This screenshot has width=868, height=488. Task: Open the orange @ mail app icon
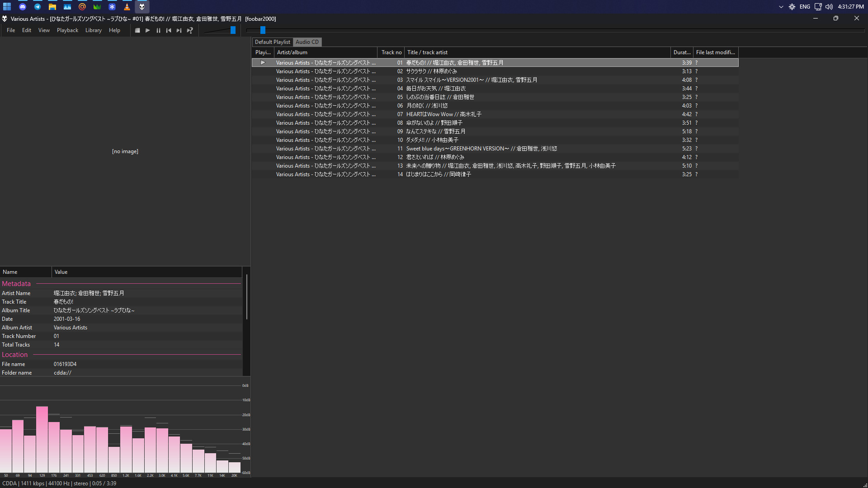coord(82,7)
